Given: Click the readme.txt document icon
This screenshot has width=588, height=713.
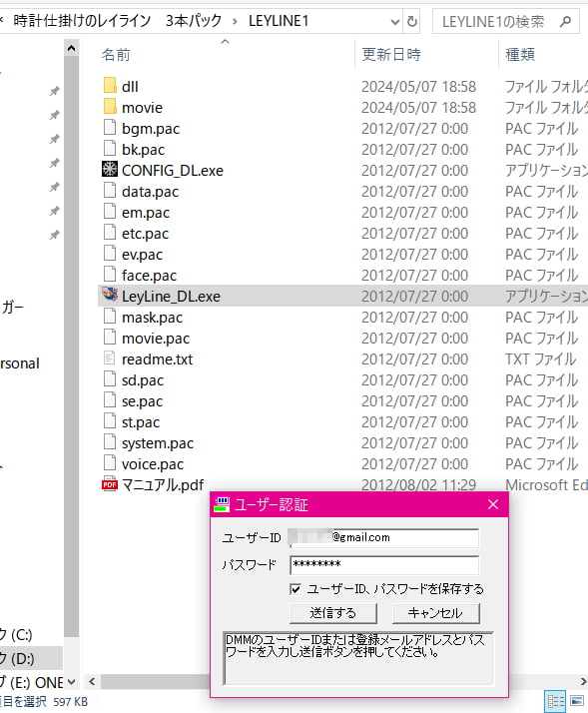Looking at the screenshot, I should (110, 357).
